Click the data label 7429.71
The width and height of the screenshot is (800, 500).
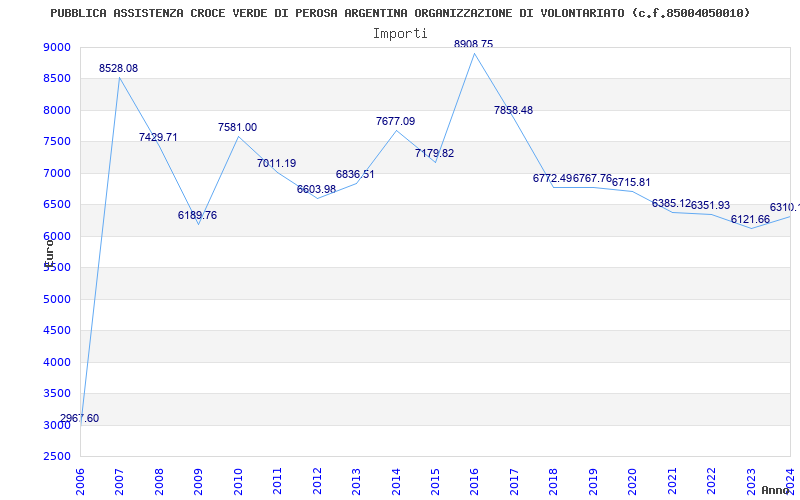(x=158, y=137)
